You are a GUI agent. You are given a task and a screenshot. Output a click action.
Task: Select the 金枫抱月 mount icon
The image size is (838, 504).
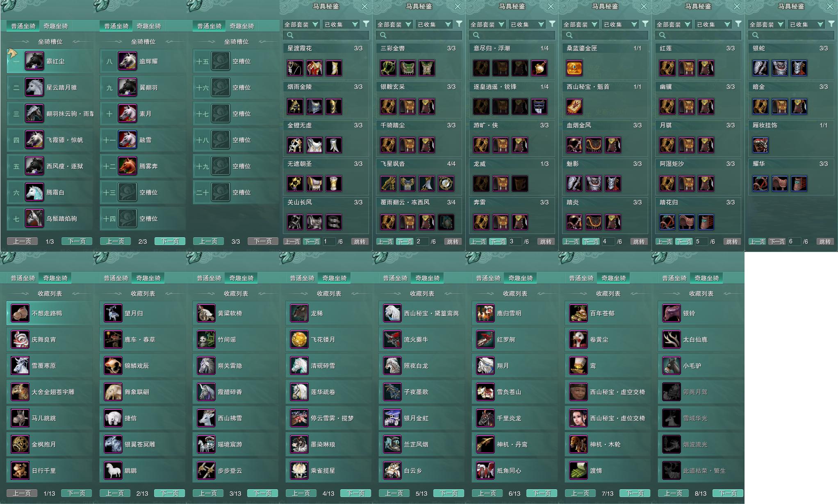[x=20, y=444]
